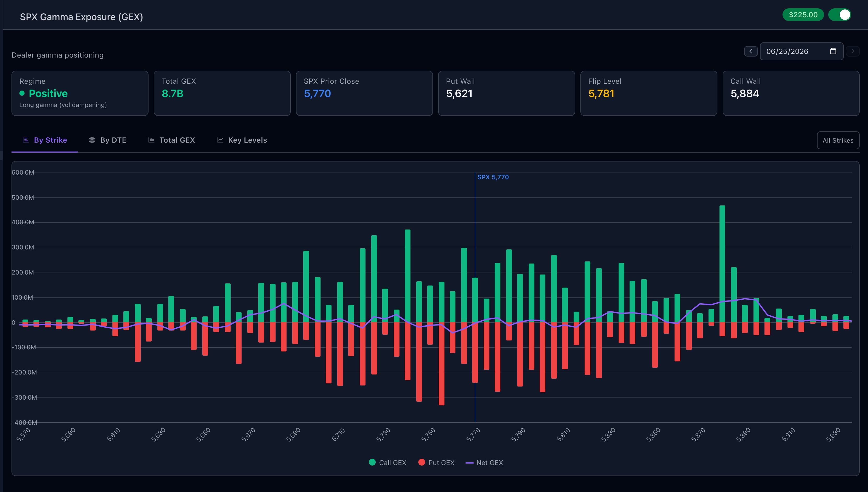The width and height of the screenshot is (868, 492).
Task: Click the 5,930 x-axis strike label
Action: tap(833, 434)
